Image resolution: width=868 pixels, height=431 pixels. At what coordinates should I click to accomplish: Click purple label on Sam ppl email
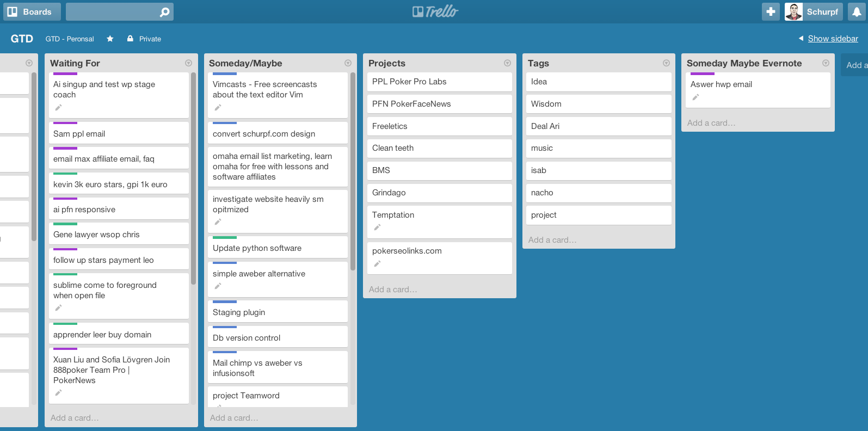(65, 123)
